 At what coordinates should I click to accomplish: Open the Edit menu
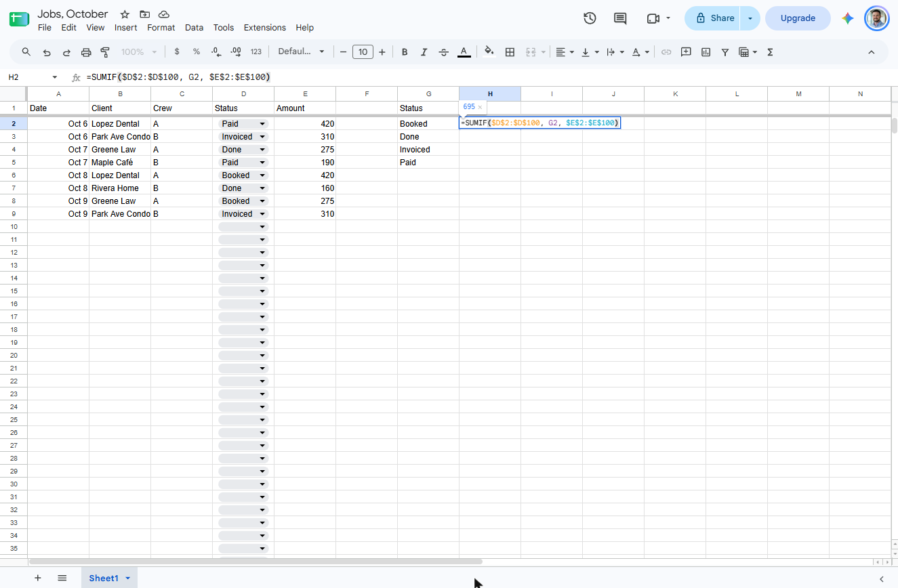coord(68,28)
